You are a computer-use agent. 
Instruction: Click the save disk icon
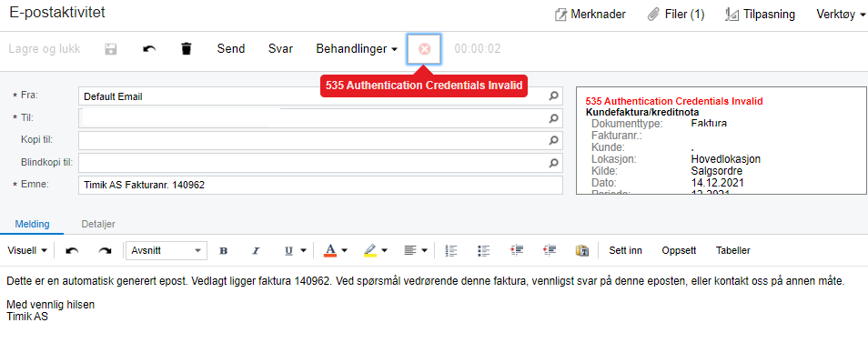point(111,49)
